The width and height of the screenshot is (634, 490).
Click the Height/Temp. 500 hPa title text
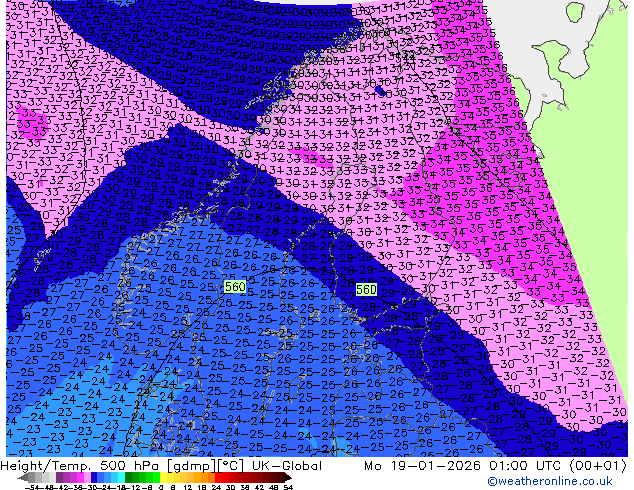click(x=81, y=466)
